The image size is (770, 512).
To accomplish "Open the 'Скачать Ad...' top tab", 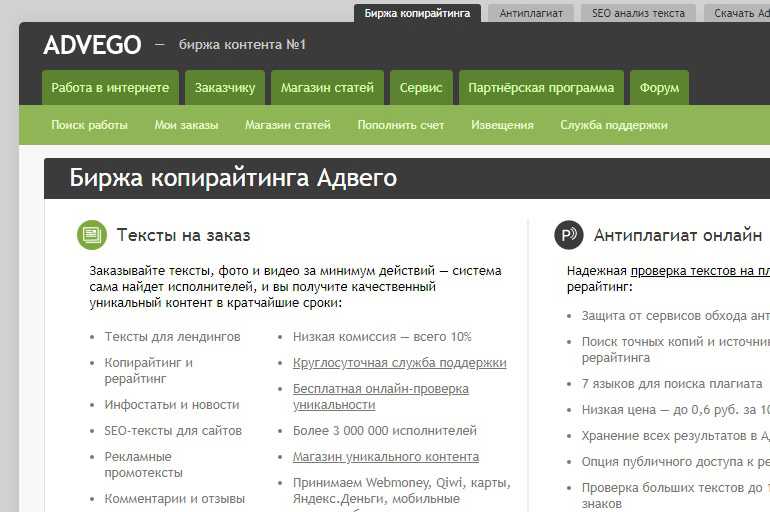I will pos(737,13).
